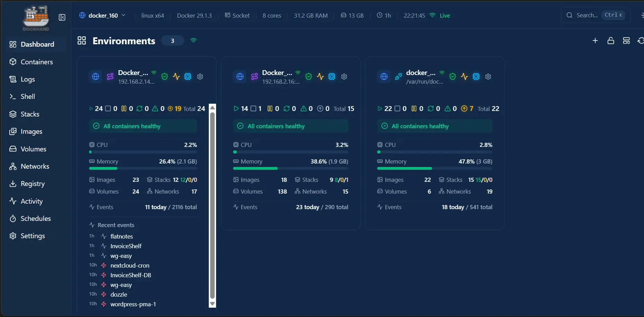Viewport: 644px width, 317px height.
Task: Click the globe icon on the 192.168.2.14 card
Action: (96, 76)
